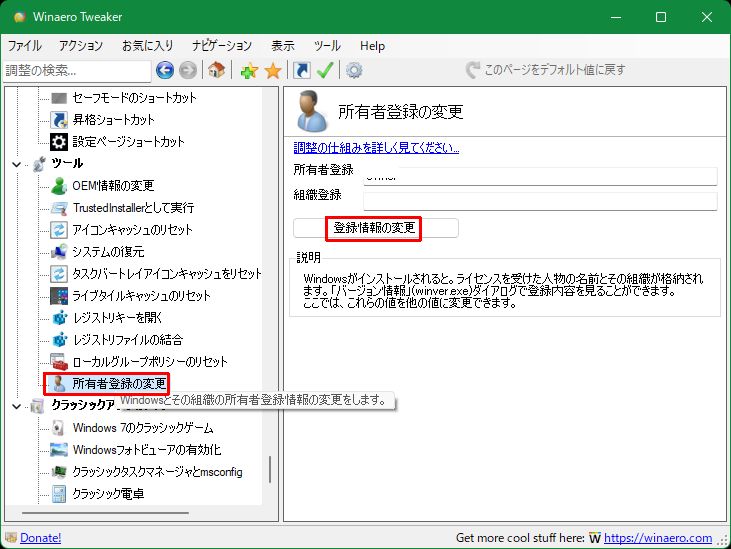This screenshot has width=731, height=549.
Task: Click the 組織登録 text field
Action: pos(540,201)
